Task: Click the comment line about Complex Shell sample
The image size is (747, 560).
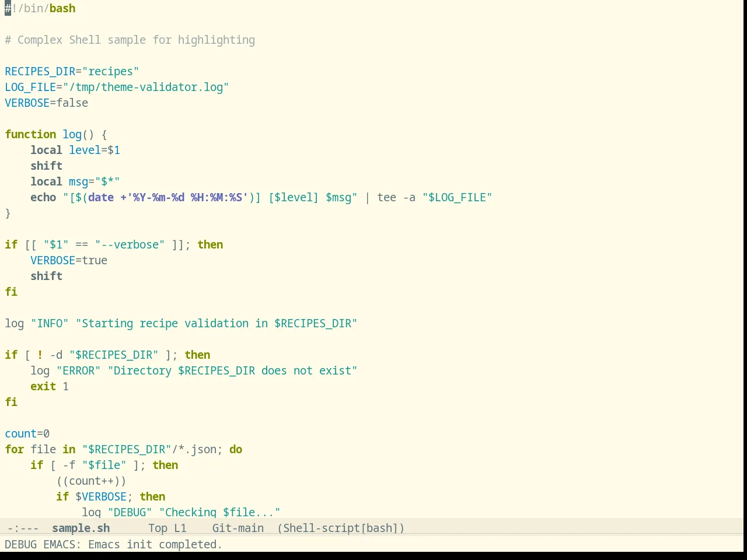Action: (130, 40)
